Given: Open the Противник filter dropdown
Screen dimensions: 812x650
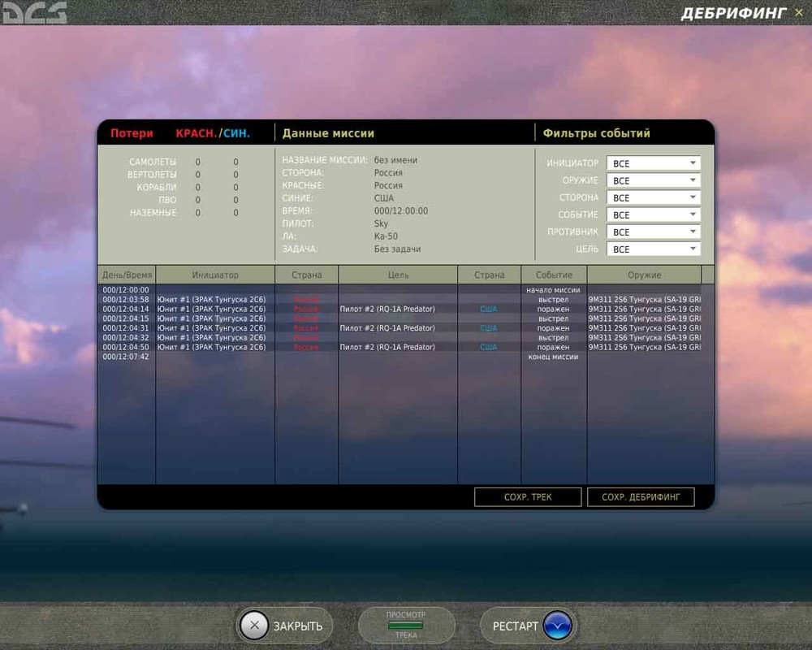Looking at the screenshot, I should (654, 232).
